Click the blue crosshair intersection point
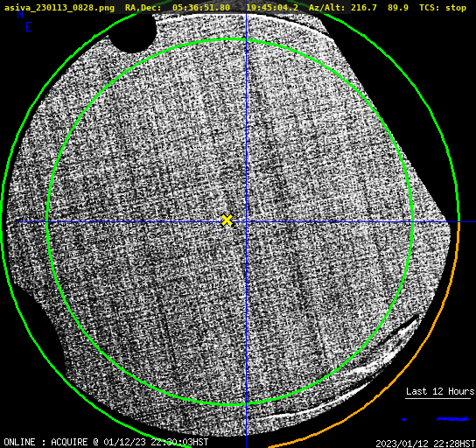The height and width of the screenshot is (448, 476). [246, 222]
